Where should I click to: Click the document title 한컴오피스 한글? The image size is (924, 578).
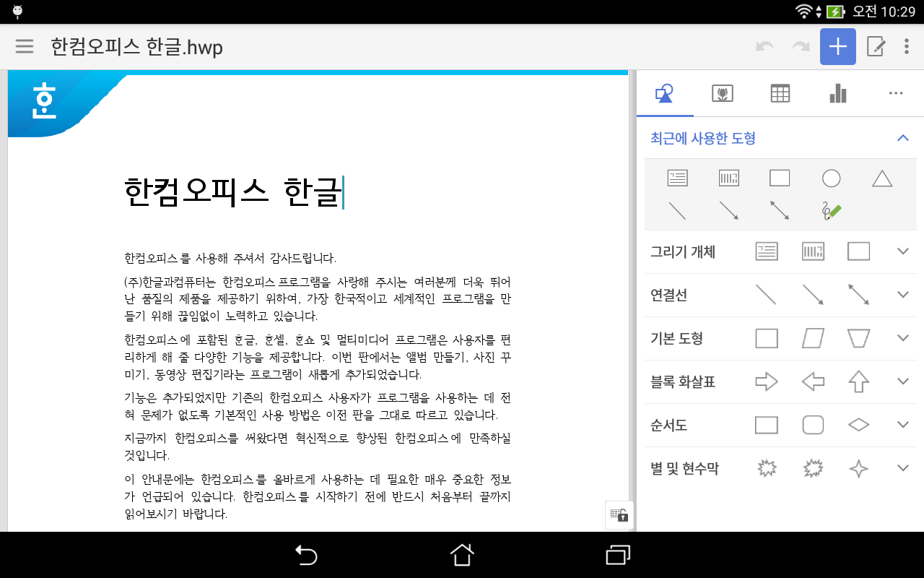click(x=232, y=192)
